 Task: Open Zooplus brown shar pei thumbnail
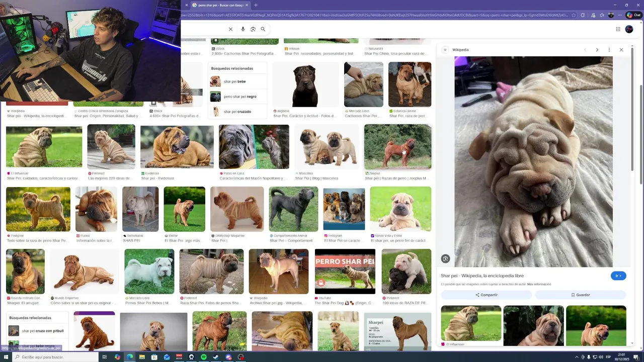click(397, 147)
